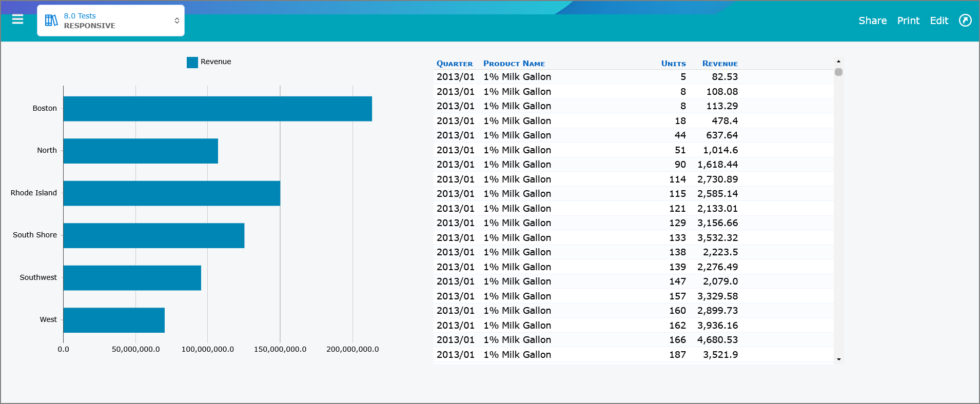Select Print in the top bar
The height and width of the screenshot is (404, 980).
pos(908,21)
